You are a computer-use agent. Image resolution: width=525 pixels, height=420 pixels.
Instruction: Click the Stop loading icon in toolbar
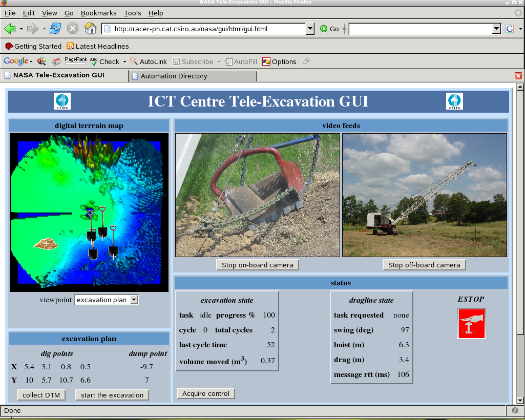(x=73, y=29)
